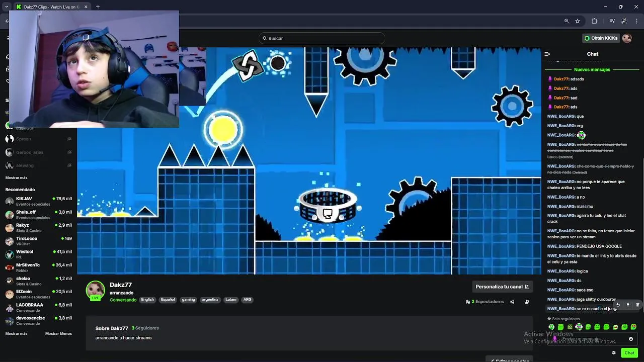This screenshot has height=362, width=644.
Task: Open LACOBRAAA recommended channel
Action: [38, 307]
